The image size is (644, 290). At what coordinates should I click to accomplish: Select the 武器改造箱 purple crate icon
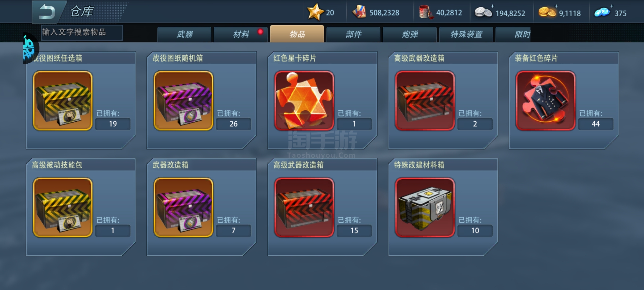tap(184, 207)
